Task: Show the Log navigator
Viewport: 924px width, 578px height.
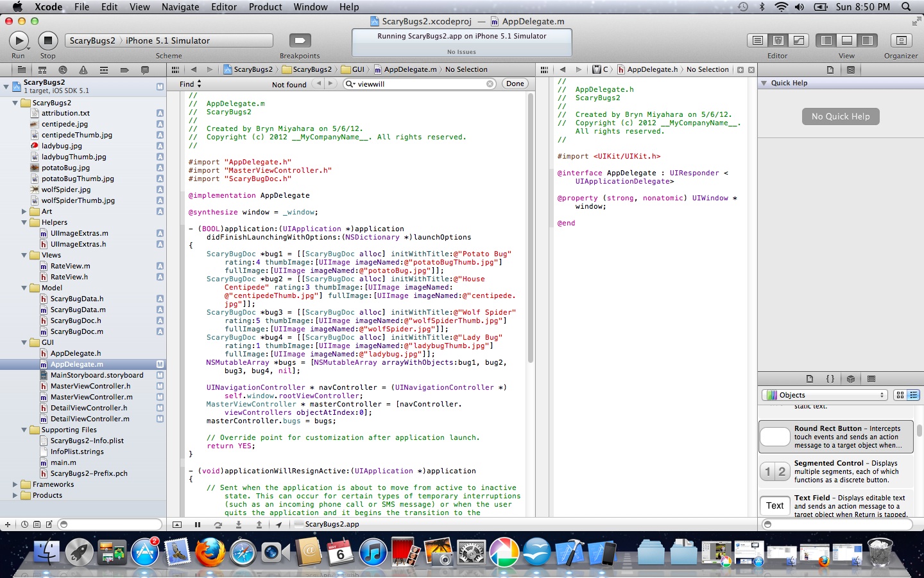Action: click(144, 69)
